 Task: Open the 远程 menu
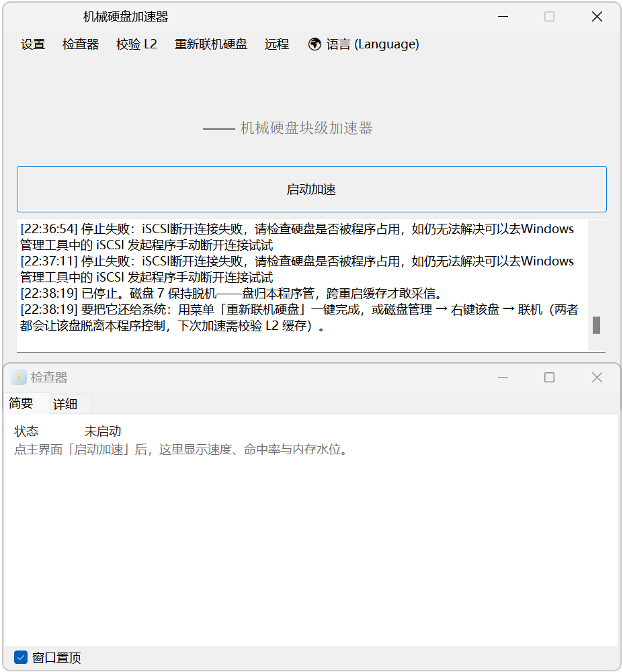[x=277, y=44]
